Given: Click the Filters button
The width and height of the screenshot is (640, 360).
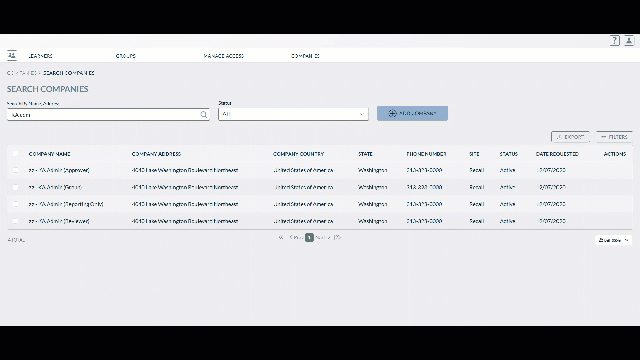Looking at the screenshot, I should [x=614, y=137].
